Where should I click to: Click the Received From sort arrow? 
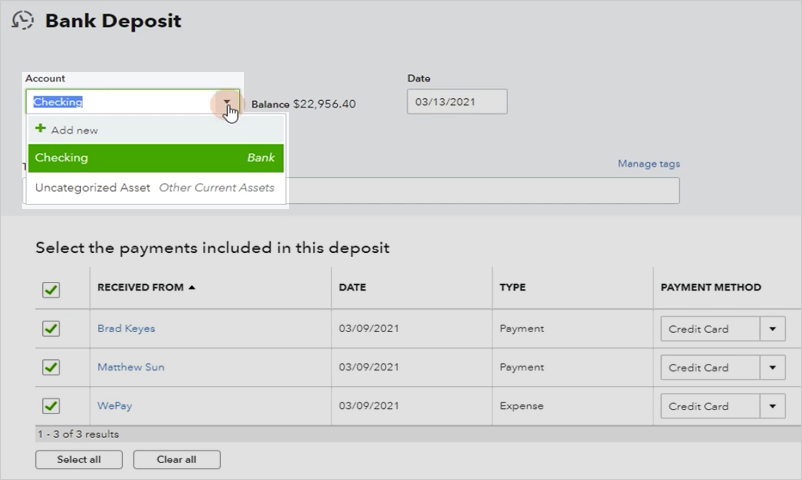[192, 288]
